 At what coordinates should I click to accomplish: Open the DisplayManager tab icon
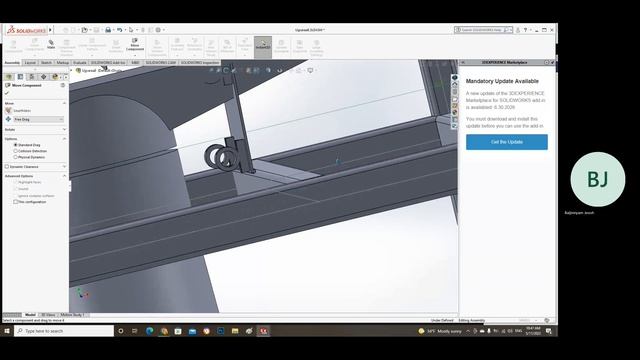click(55, 77)
